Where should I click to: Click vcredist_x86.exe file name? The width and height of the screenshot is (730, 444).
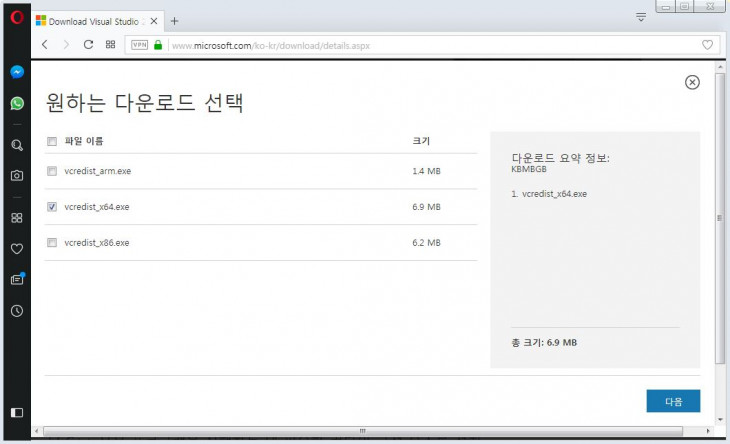click(97, 242)
